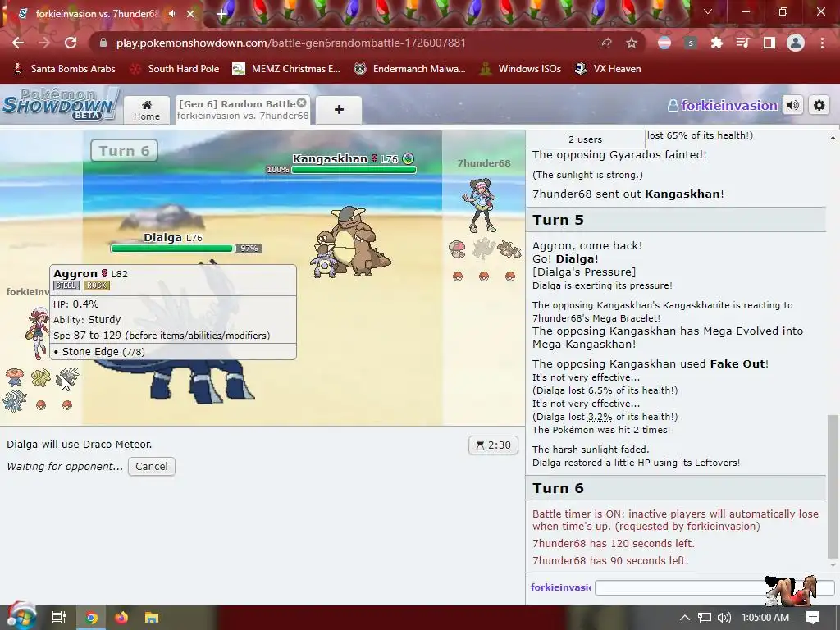Add a new Showdown room tab
840x630 pixels.
(x=339, y=110)
